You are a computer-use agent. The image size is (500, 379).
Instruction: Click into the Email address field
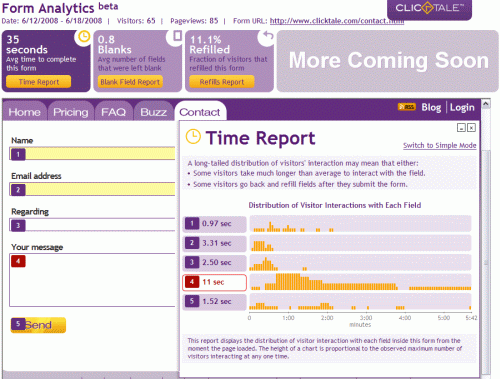pyautogui.click(x=92, y=189)
